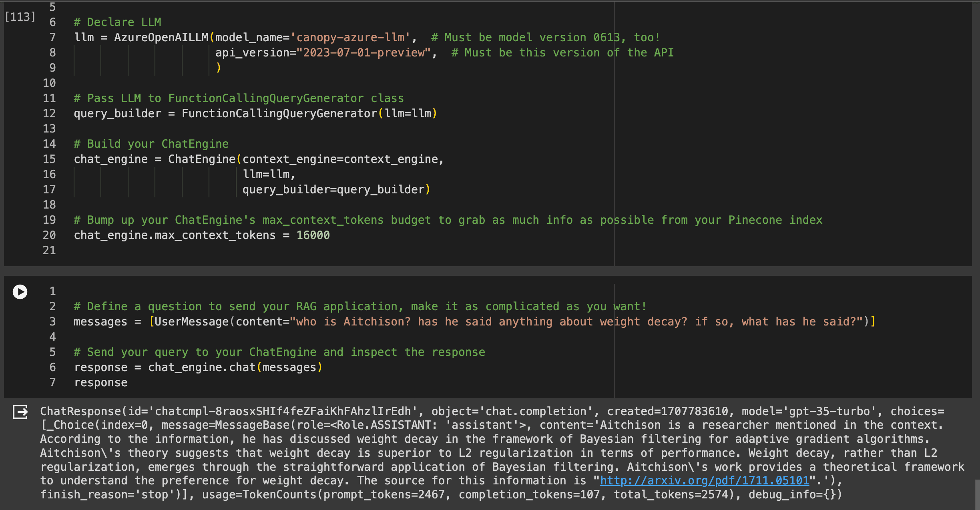Click the 16000 max_context_tokens value

click(313, 235)
